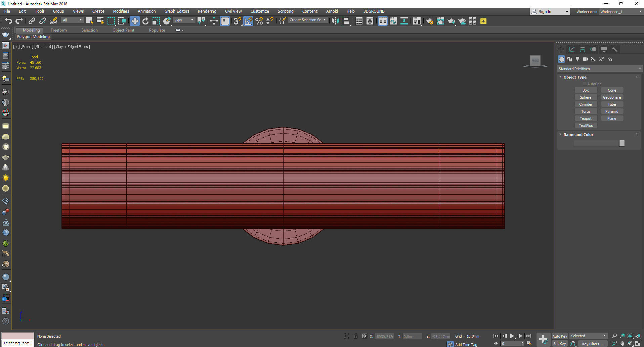
Task: Click the Angle Snap toggle icon
Action: 248,21
